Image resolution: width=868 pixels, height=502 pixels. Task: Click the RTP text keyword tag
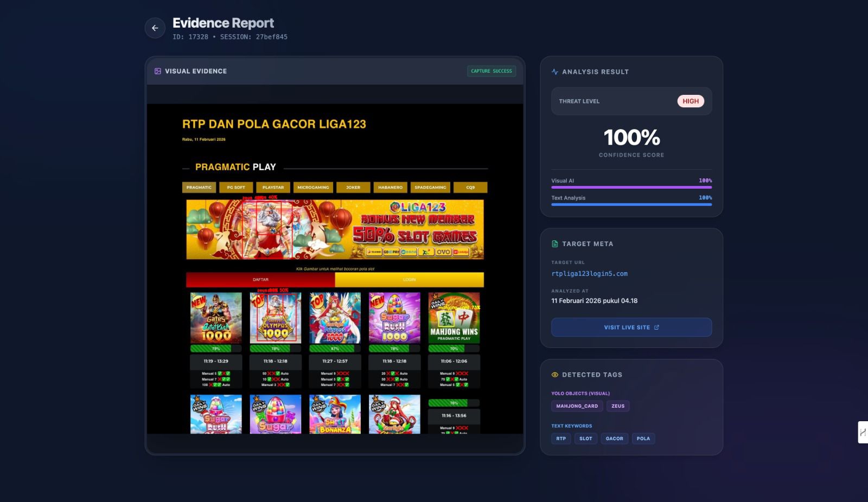561,439
